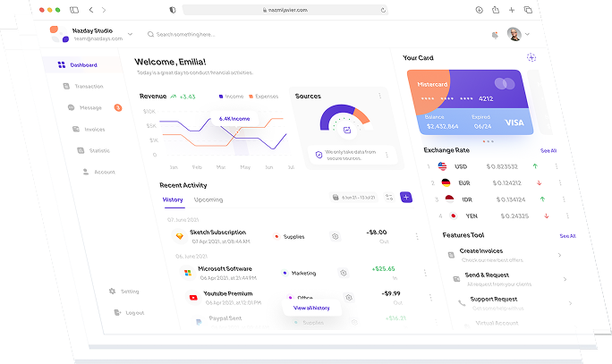Open See All for Features Tool
Image resolution: width=612 pixels, height=364 pixels.
(x=567, y=236)
